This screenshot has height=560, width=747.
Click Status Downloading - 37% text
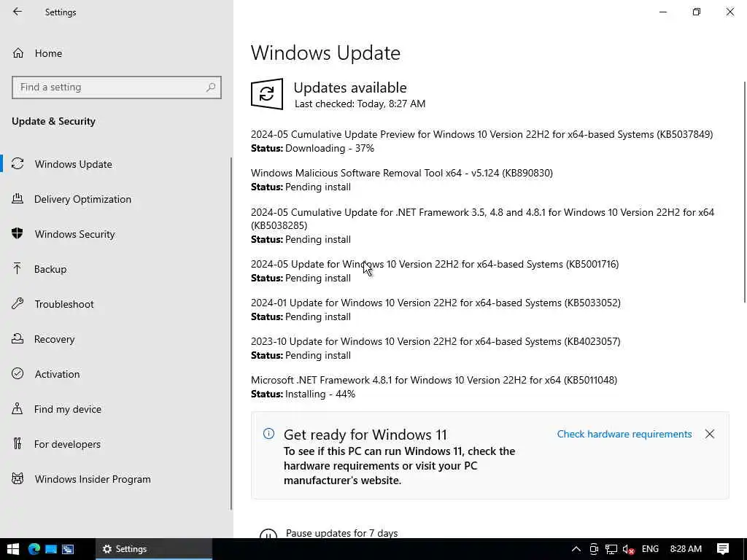coord(312,148)
